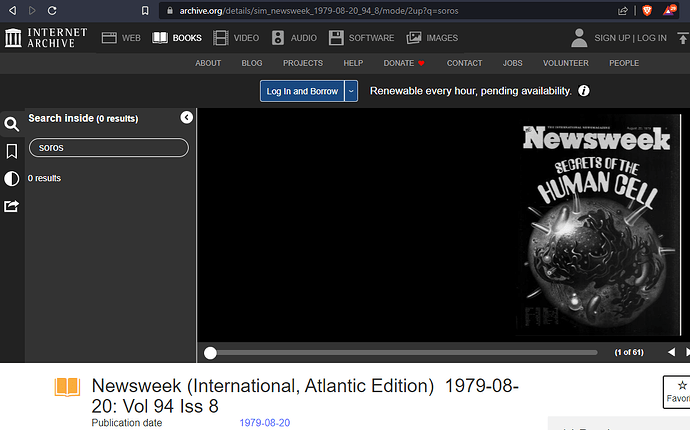Image resolution: width=690 pixels, height=430 pixels.
Task: Click the browser back arrow
Action: pos(13,11)
